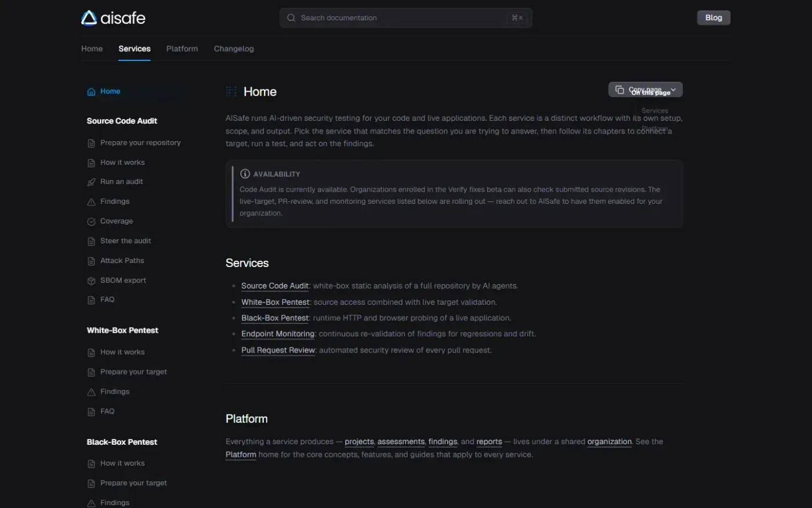
Task: Open the Black-Box Pentest link in Services list
Action: (x=275, y=318)
